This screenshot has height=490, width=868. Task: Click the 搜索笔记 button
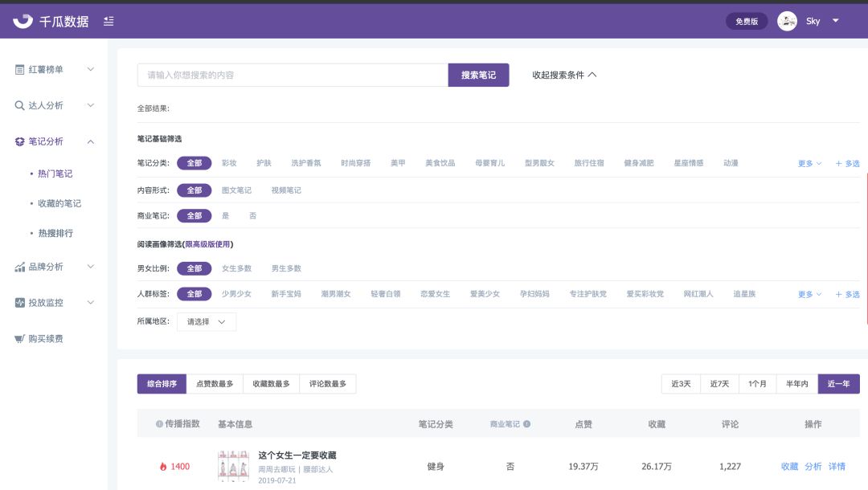(478, 75)
